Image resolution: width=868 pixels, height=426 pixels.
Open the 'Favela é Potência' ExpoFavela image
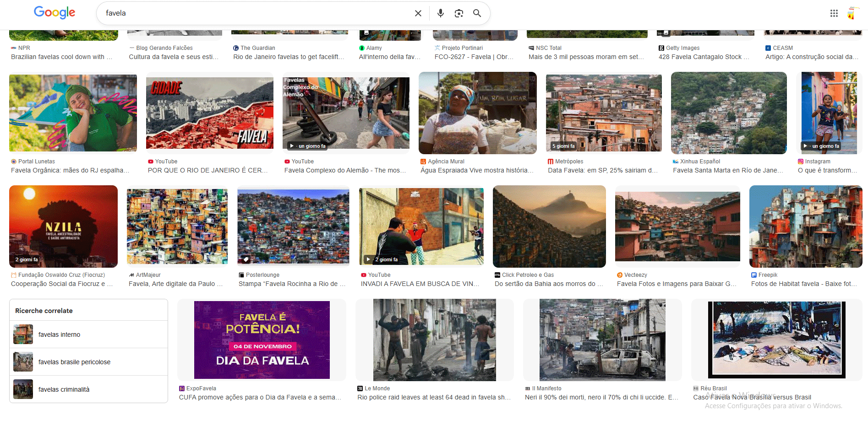pyautogui.click(x=262, y=340)
